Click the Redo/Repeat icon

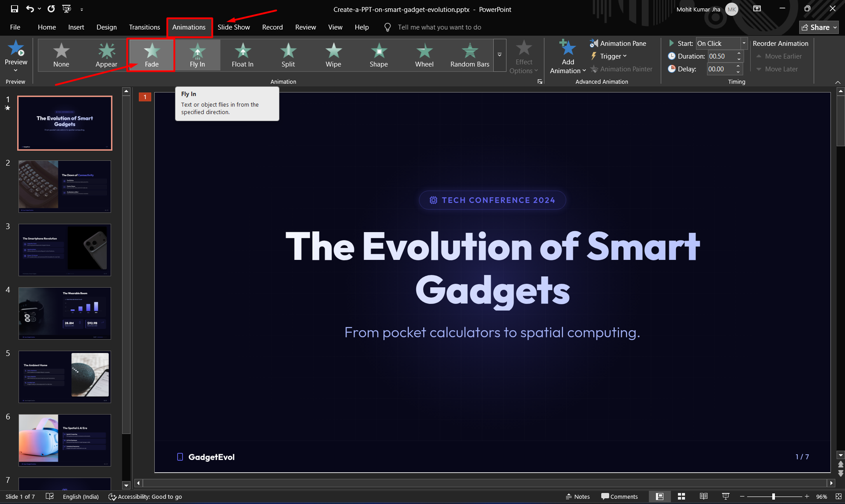(x=51, y=9)
